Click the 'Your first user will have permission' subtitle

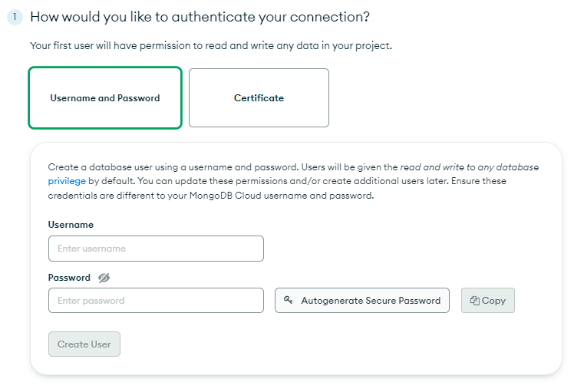(x=211, y=46)
